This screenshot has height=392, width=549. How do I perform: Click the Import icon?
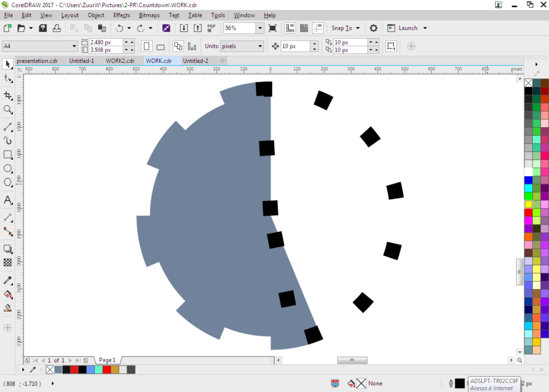[x=184, y=28]
